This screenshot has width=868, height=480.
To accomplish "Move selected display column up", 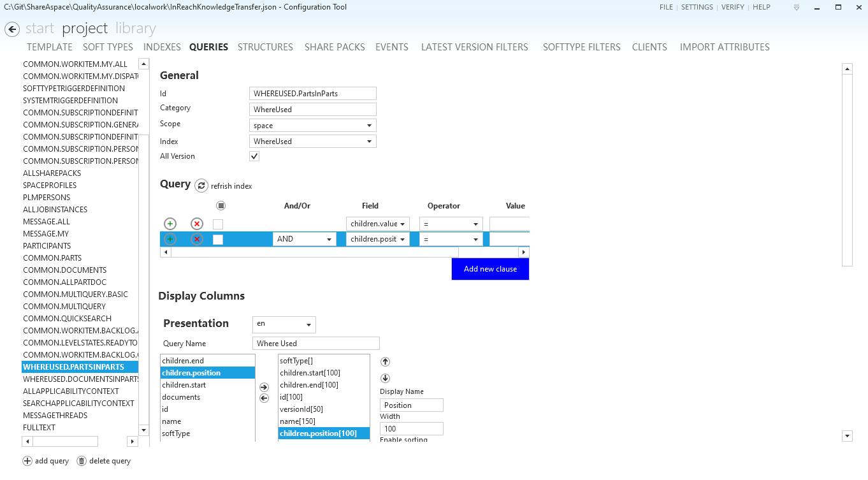I will pos(385,361).
